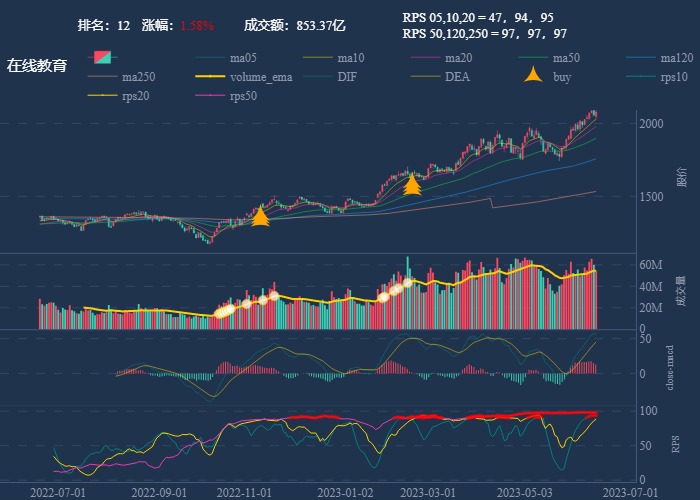Click the orange buy triangle legend icon
The height and width of the screenshot is (500, 700).
tap(535, 76)
